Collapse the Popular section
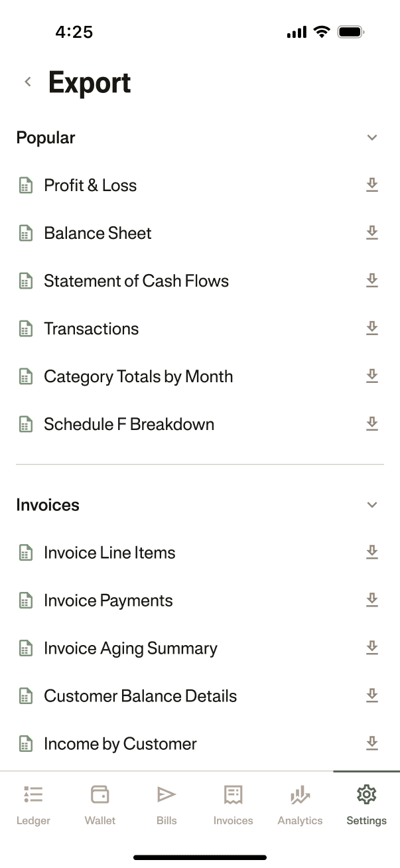 [x=372, y=137]
